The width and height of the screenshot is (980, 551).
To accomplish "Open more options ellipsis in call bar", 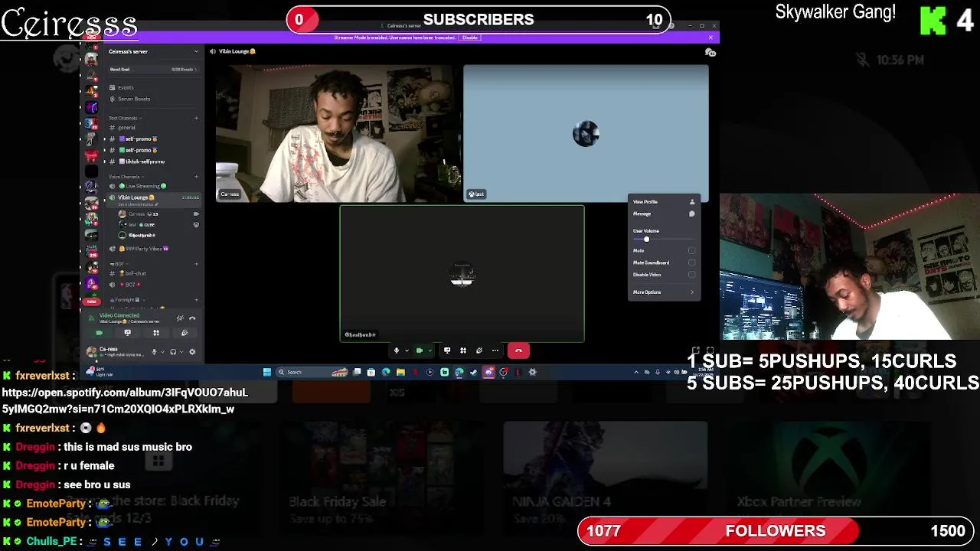I will (x=495, y=350).
